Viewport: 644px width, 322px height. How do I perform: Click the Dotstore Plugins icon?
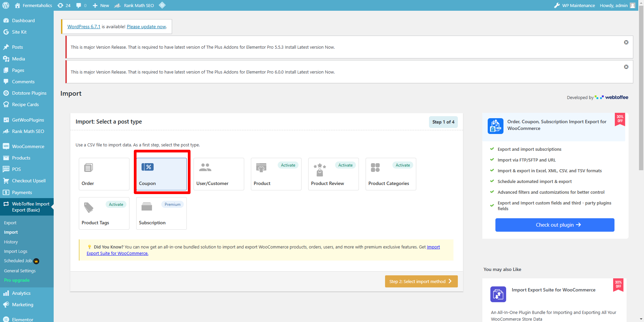[6, 93]
